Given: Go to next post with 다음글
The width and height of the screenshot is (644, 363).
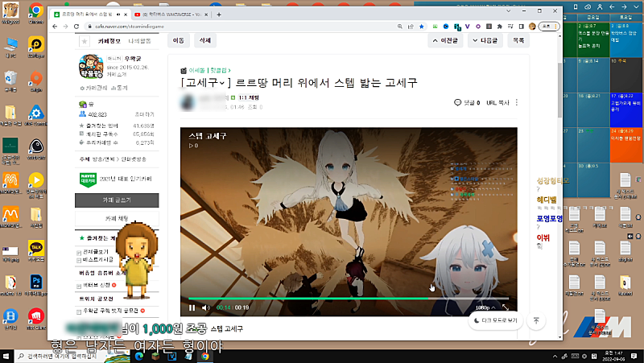Looking at the screenshot, I should tap(485, 41).
